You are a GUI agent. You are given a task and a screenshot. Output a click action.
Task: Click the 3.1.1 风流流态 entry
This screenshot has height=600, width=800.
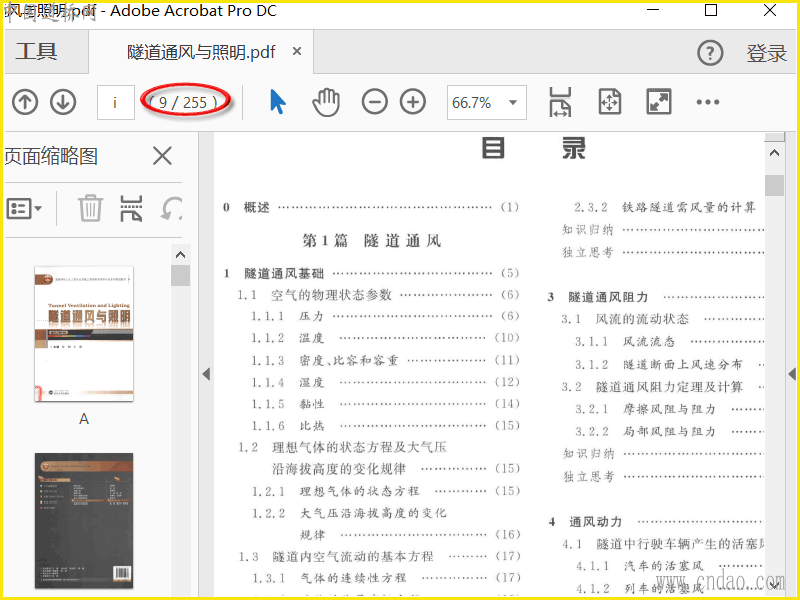669,341
